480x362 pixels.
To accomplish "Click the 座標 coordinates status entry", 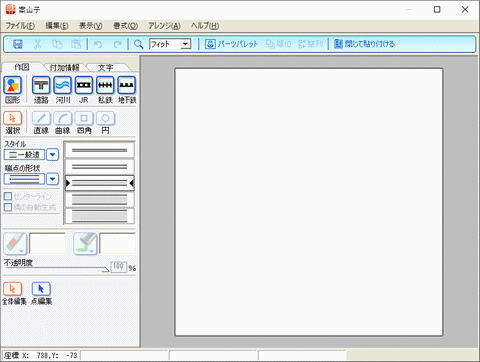I will point(41,355).
